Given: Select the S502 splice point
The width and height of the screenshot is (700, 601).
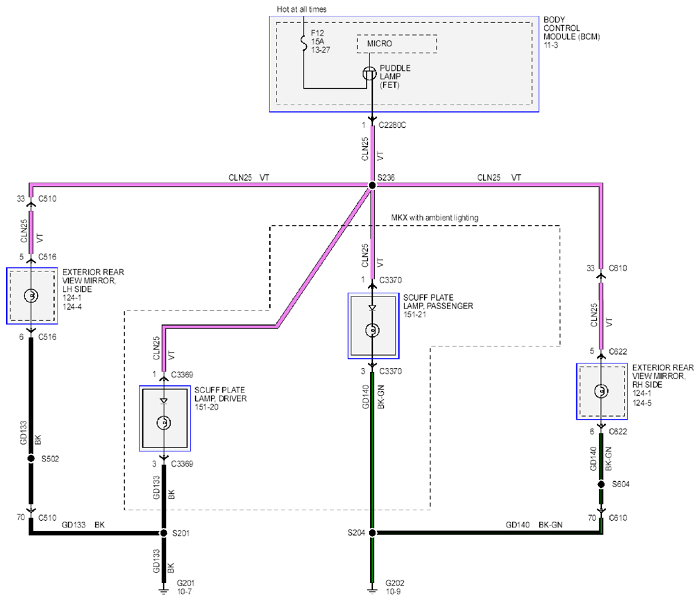Looking at the screenshot, I should (x=31, y=459).
